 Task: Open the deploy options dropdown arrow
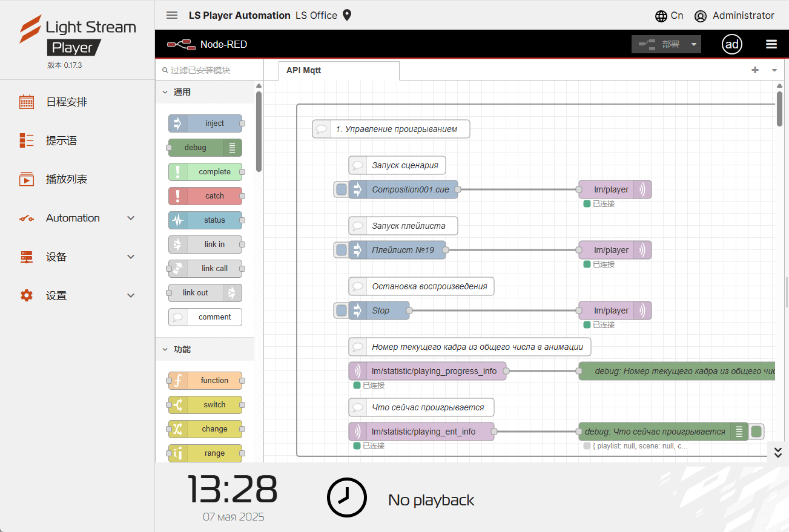coord(694,44)
